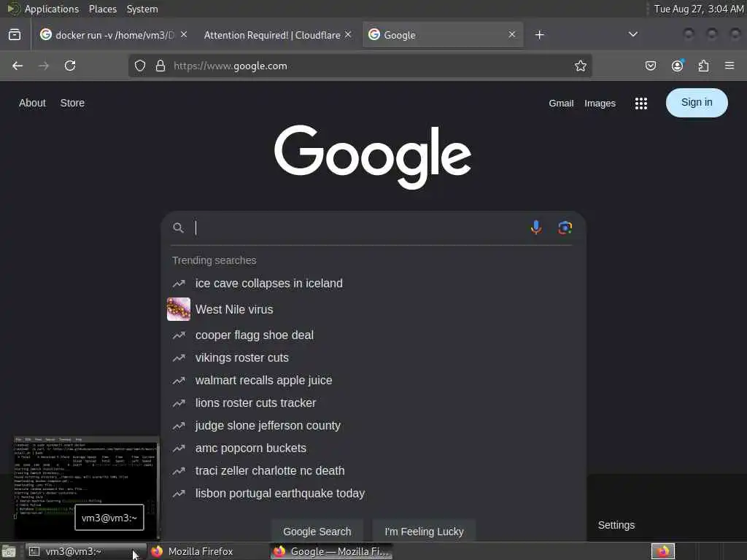Reload the page with the refresh icon
This screenshot has height=560, width=747.
click(x=70, y=66)
